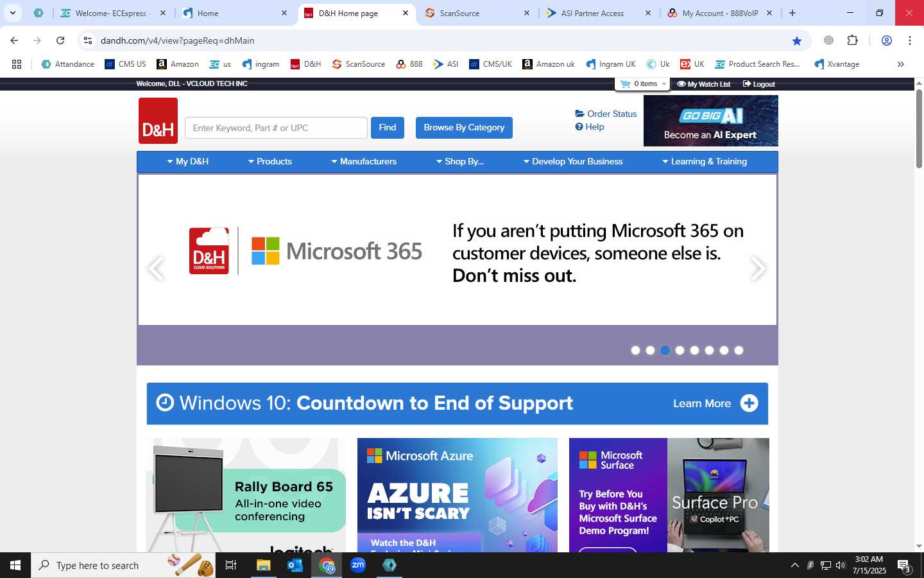Click the bookmark star icon

coord(797,40)
